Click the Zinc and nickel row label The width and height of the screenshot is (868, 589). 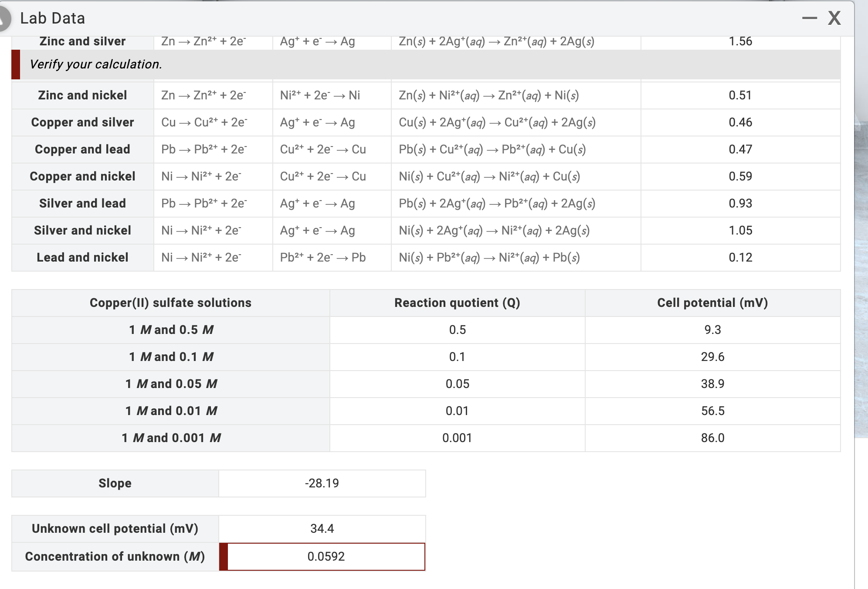pyautogui.click(x=82, y=95)
